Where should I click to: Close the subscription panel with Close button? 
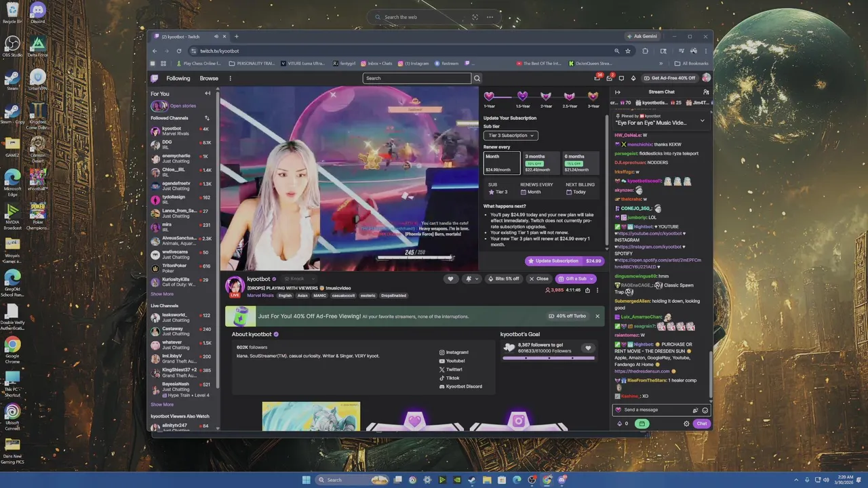tap(538, 279)
